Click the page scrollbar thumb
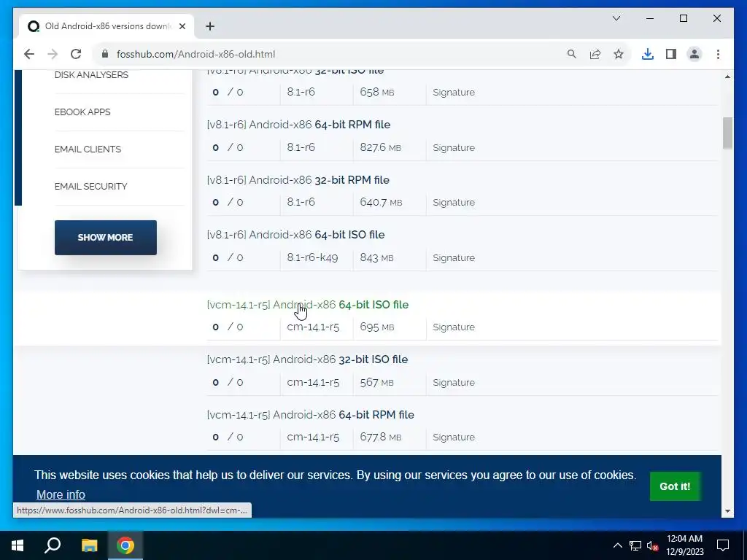 click(727, 133)
